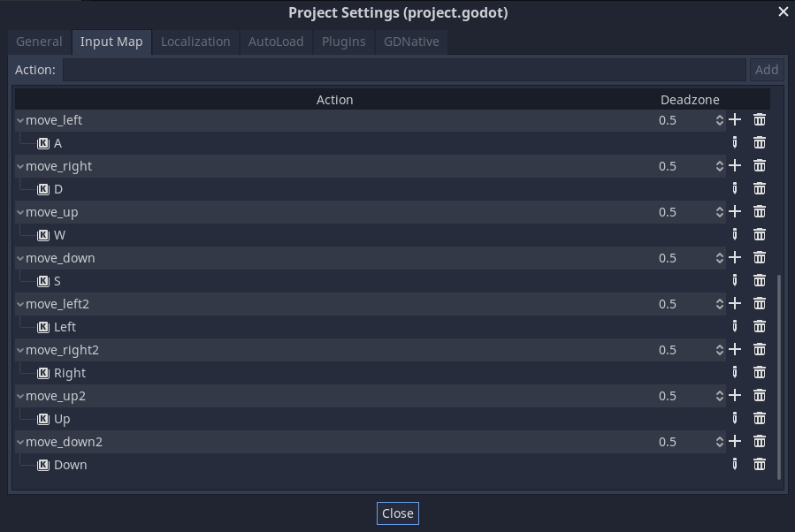This screenshot has width=795, height=532.
Task: Delete the A key event under move_left
Action: (x=759, y=142)
